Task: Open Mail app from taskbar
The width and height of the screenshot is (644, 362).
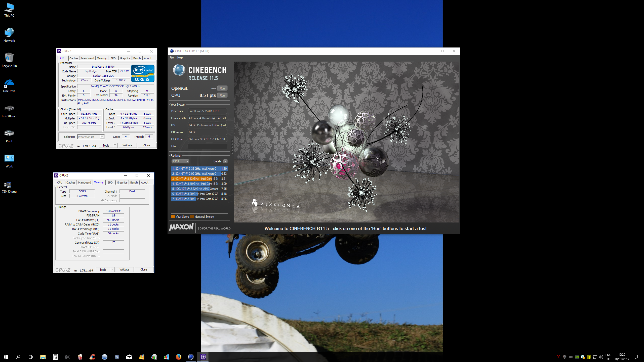Action: [129, 357]
